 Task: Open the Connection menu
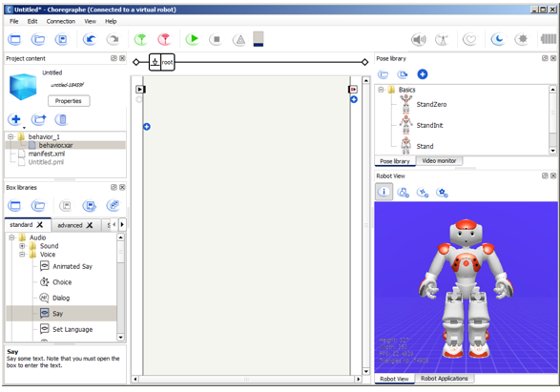[61, 21]
